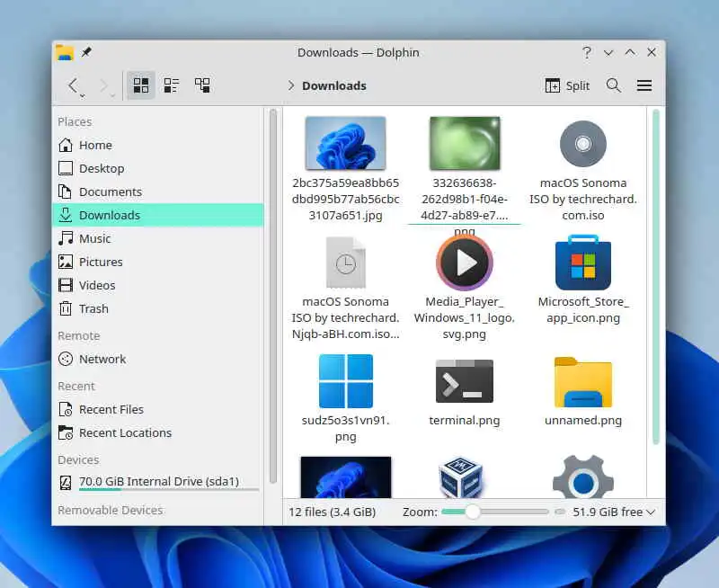Image resolution: width=719 pixels, height=588 pixels.
Task: Click the Places section header
Action: (x=75, y=121)
